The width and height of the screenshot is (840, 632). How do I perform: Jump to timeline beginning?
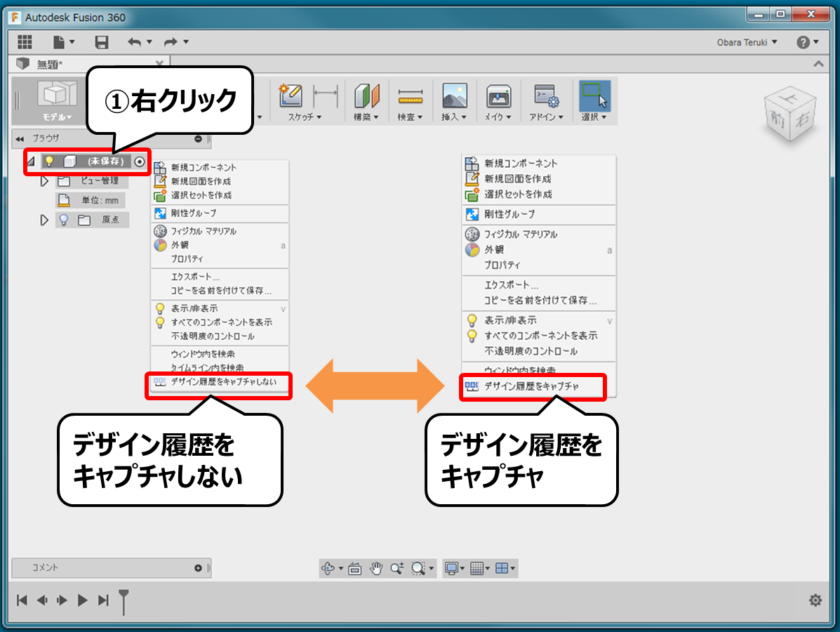coord(22,600)
